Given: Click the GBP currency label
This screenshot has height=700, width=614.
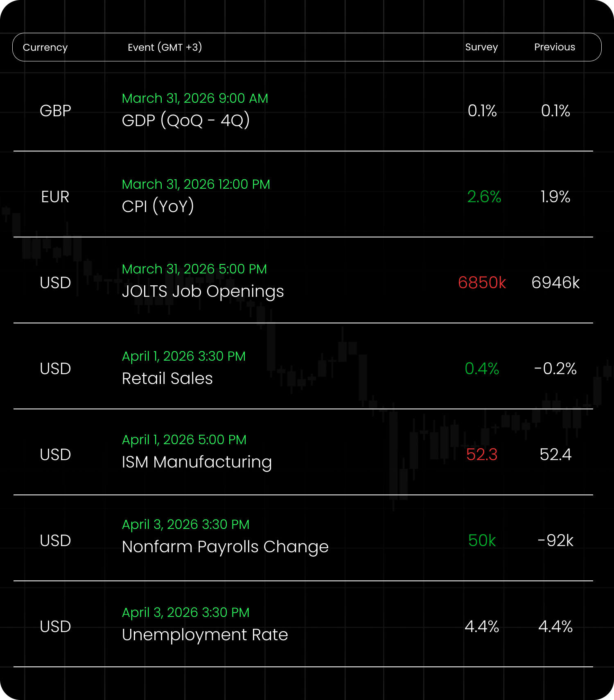Looking at the screenshot, I should click(55, 111).
